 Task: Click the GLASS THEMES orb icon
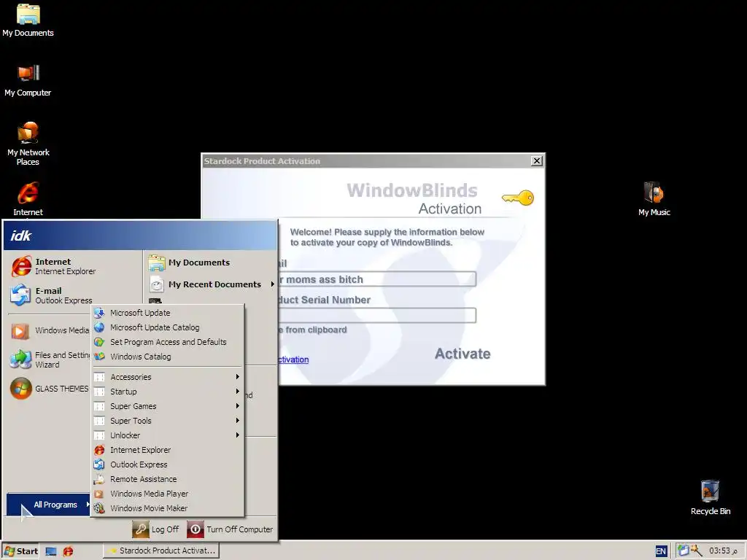click(21, 389)
